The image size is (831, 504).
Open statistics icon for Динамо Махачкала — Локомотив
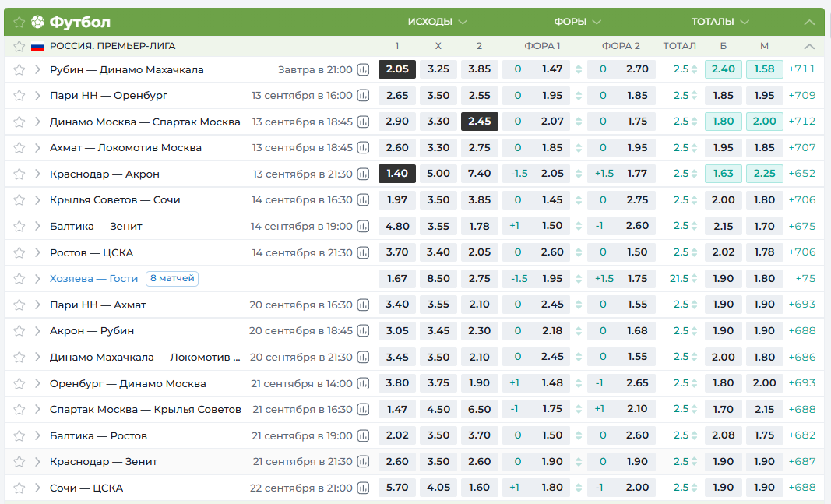[363, 358]
